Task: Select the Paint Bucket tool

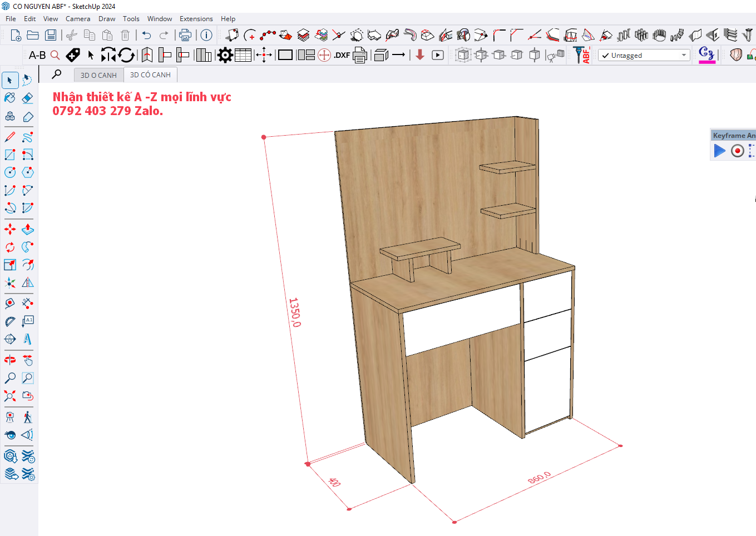Action: coord(10,98)
